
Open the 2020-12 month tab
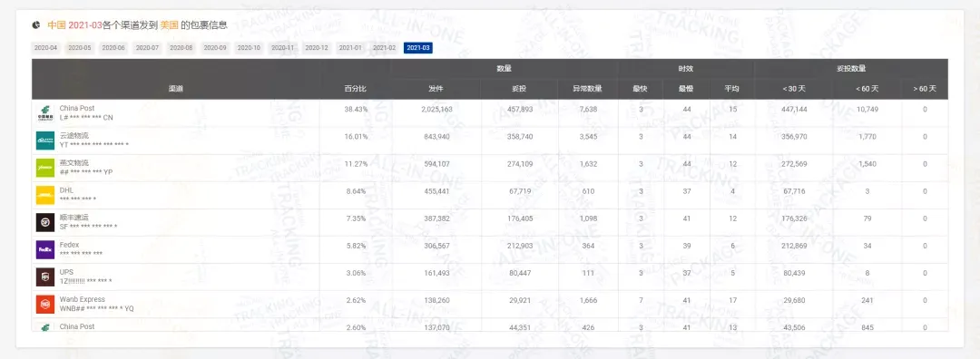[x=317, y=47]
